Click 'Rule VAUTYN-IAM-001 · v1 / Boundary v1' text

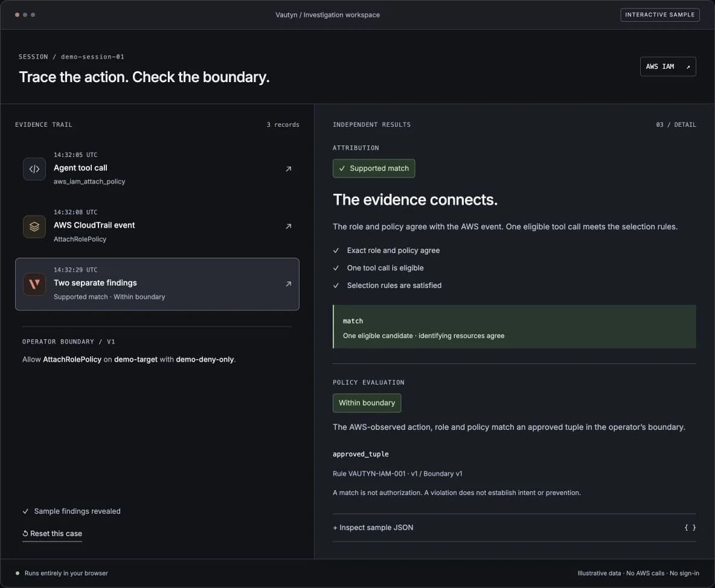click(397, 474)
